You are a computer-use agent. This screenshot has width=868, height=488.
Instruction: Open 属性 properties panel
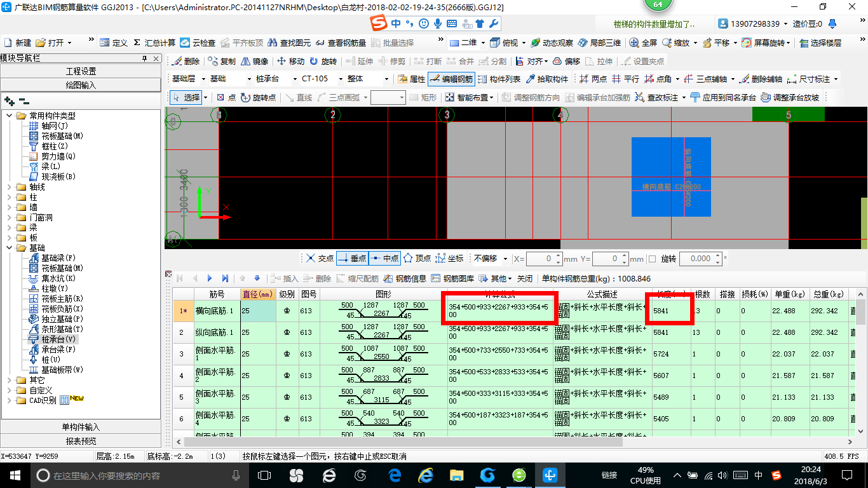[x=411, y=79]
